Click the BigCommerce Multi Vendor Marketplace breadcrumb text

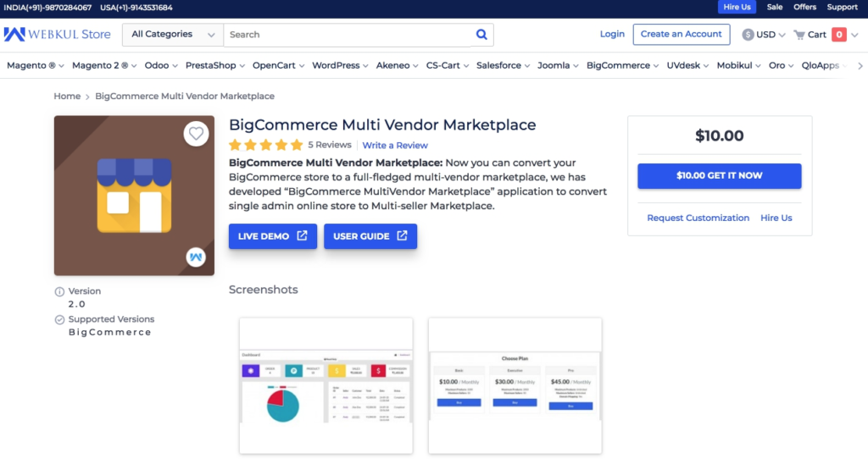click(185, 97)
